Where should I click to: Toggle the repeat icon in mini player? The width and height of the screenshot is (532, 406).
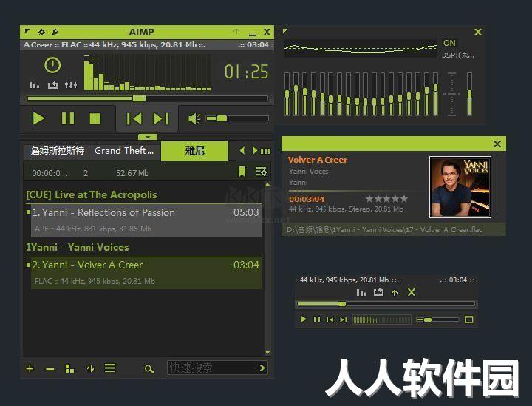[378, 292]
